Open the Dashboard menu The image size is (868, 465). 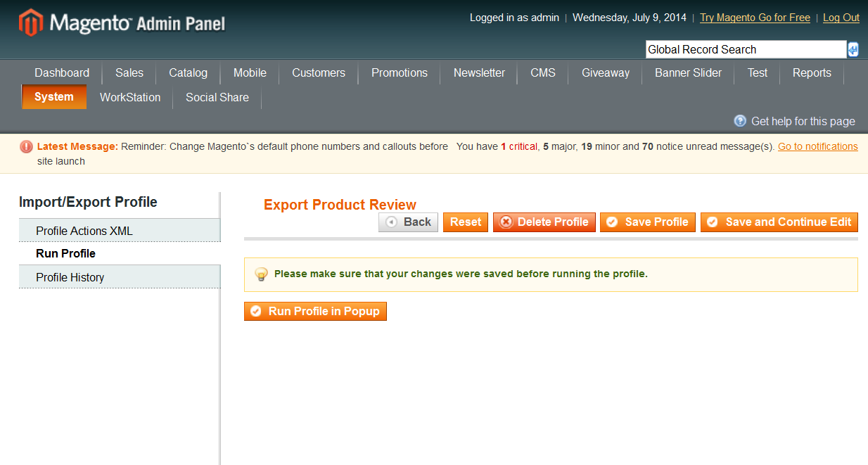[x=62, y=73]
